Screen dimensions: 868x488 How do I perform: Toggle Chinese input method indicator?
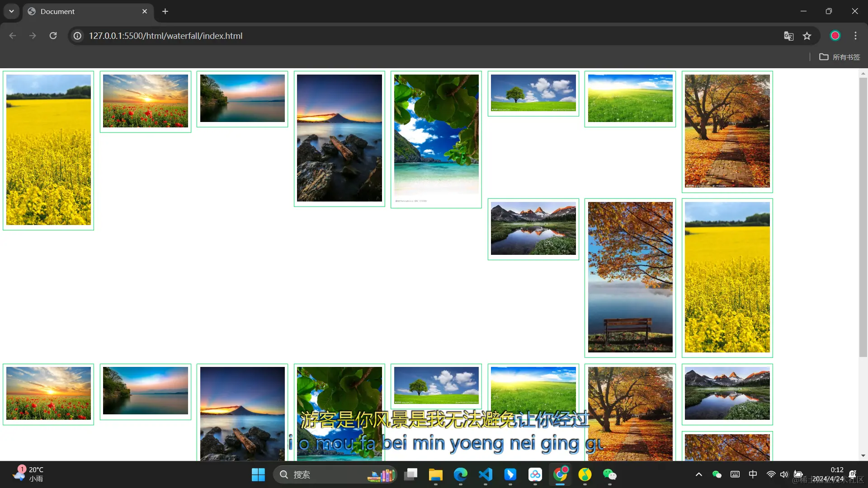pyautogui.click(x=753, y=474)
